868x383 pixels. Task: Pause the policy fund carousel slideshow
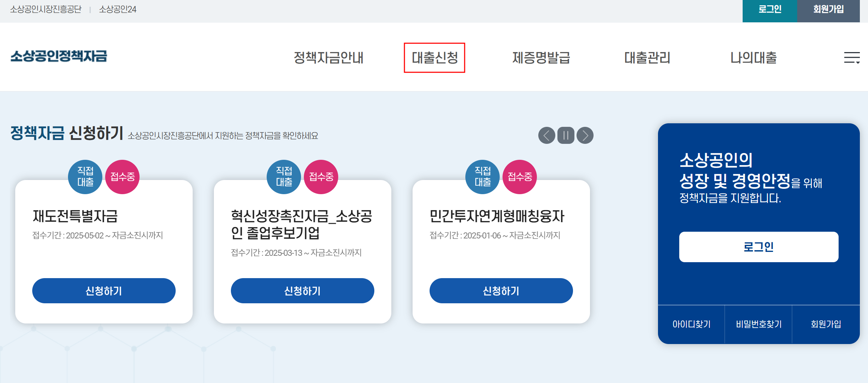[x=565, y=135]
